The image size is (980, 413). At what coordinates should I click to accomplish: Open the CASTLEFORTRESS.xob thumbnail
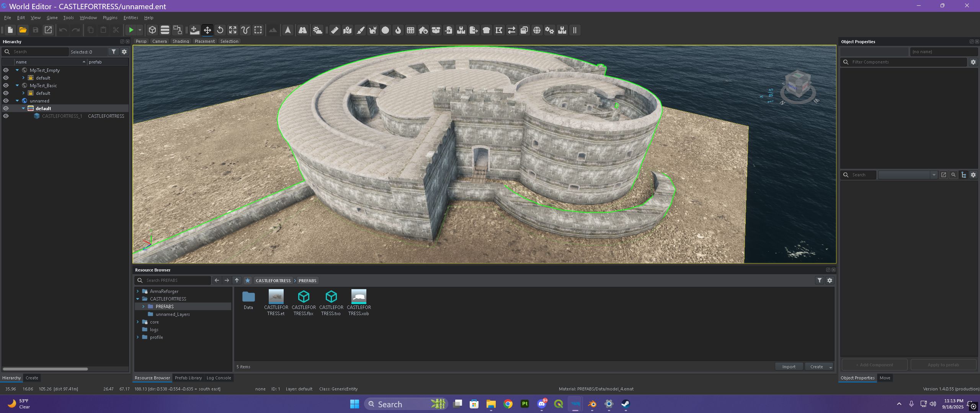click(359, 297)
